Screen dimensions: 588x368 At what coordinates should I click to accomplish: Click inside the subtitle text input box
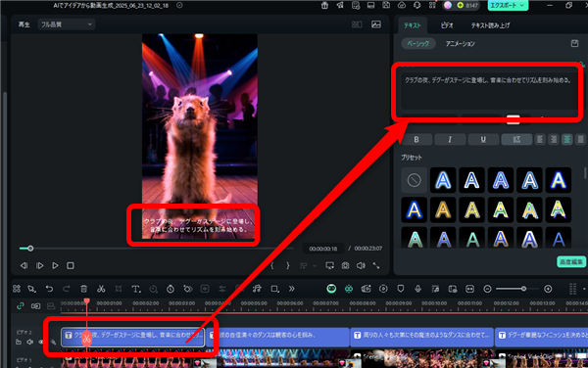click(x=489, y=91)
